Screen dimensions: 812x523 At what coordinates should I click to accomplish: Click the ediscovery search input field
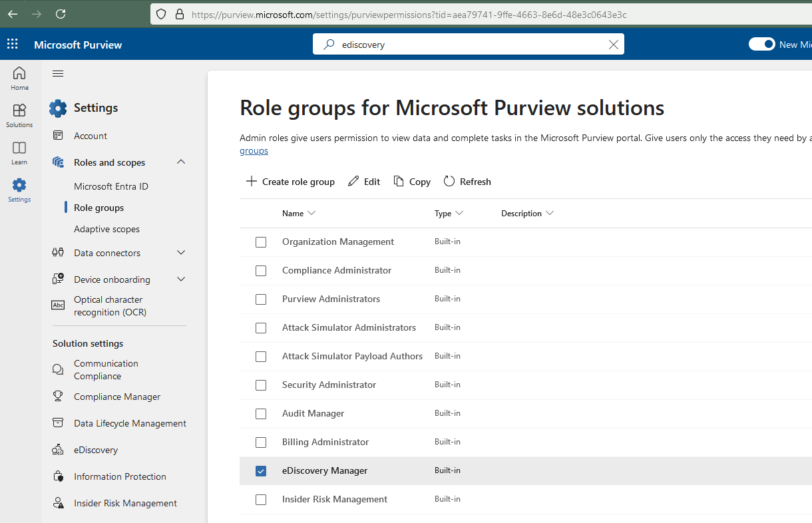pyautogui.click(x=469, y=45)
